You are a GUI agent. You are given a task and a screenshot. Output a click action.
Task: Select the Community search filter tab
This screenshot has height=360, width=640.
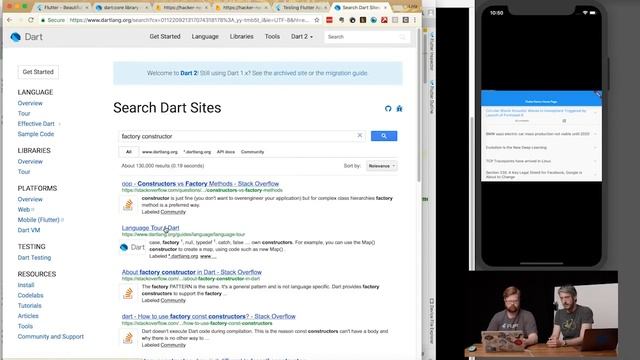252,152
